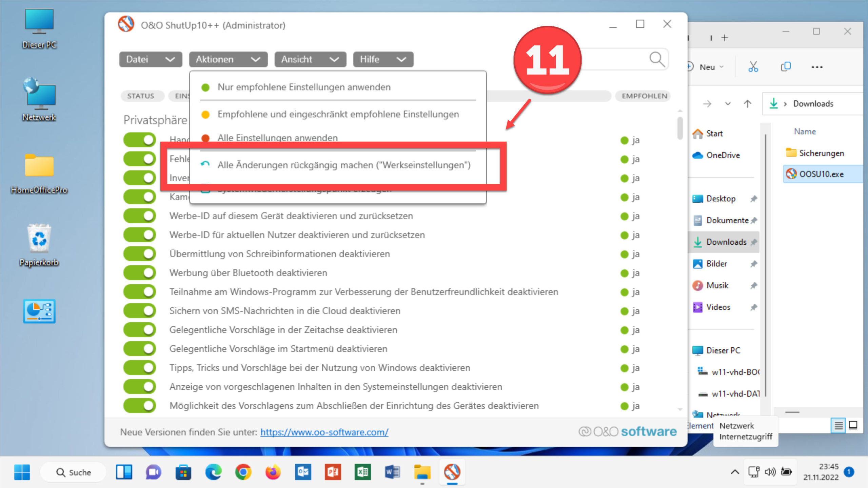Launch Firefox from the taskbar
This screenshot has width=868, height=488.
pos(273,472)
